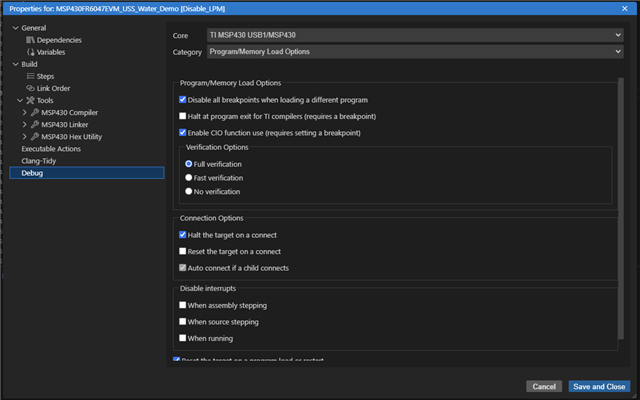Viewport: 640px width, 400px height.
Task: Click the MSP430 Hex Utility wrench icon
Action: [x=35, y=136]
